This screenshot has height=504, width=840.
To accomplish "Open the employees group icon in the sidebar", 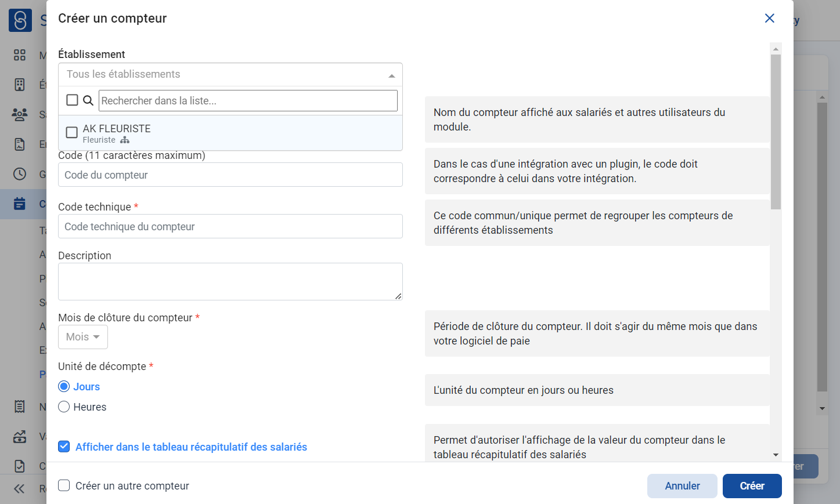I will click(x=20, y=114).
